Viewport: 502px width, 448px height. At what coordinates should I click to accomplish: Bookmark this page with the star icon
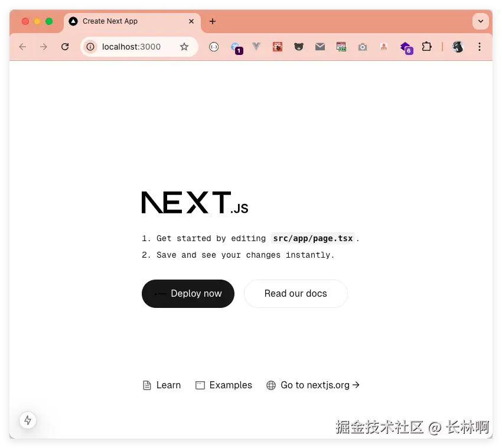click(184, 47)
